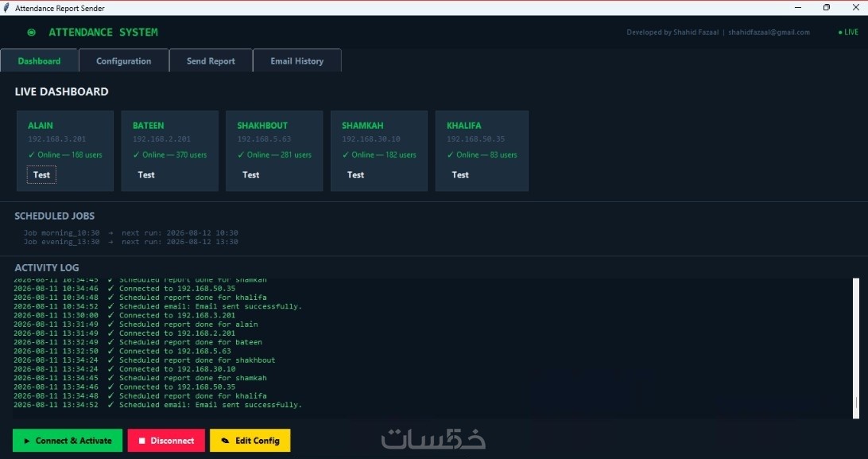Select SHAMKAH IP address 192.168.30.10

click(371, 139)
